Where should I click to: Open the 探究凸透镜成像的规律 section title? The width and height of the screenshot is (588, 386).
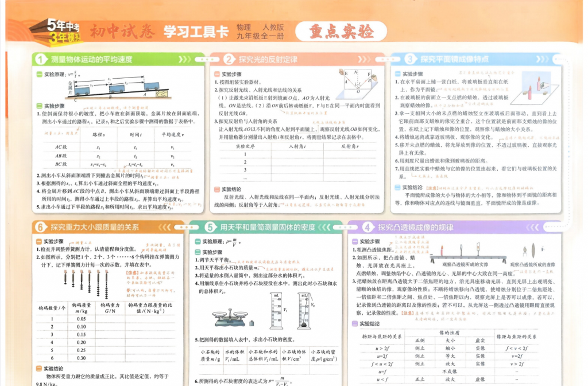click(416, 227)
